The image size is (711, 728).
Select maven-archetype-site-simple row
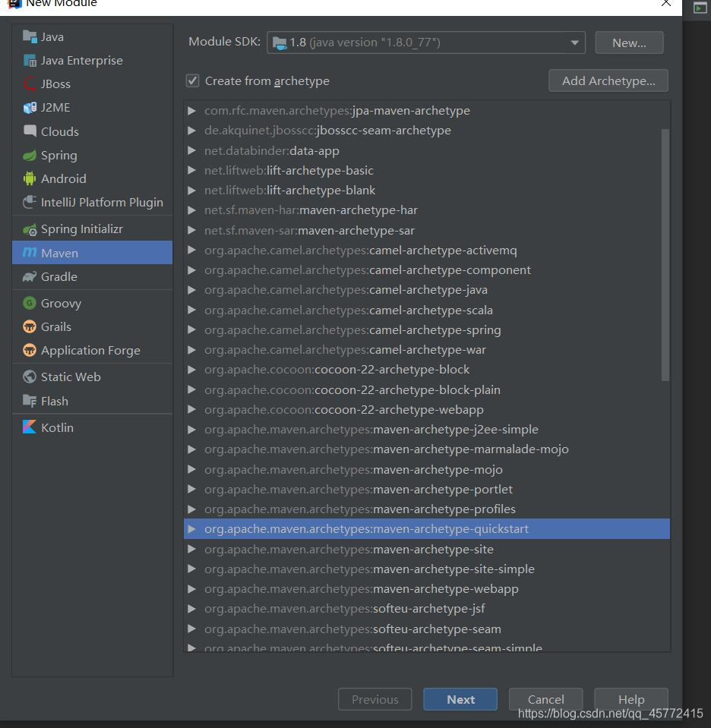(x=427, y=569)
